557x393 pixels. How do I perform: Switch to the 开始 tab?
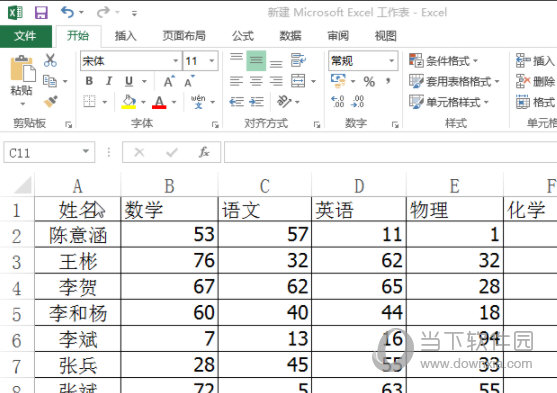coord(78,36)
